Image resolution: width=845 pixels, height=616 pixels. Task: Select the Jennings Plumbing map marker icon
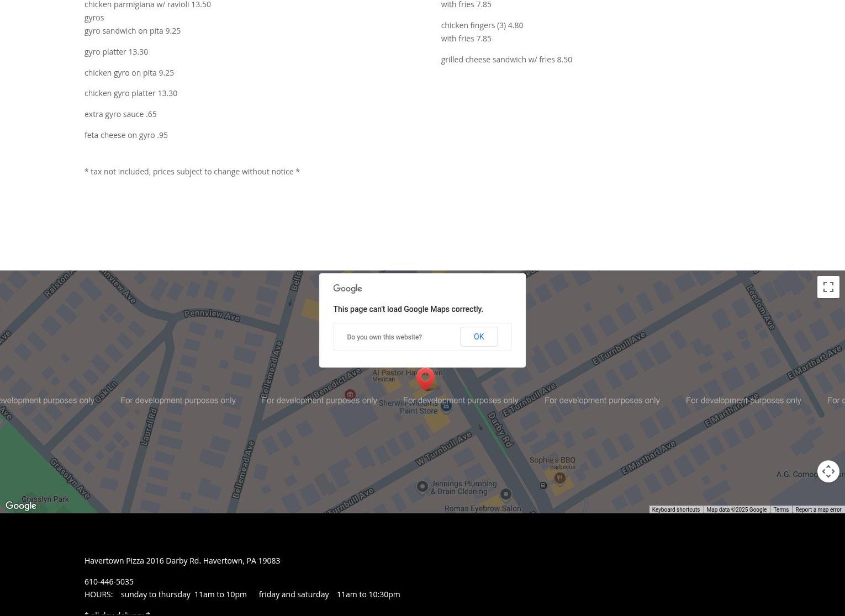point(422,487)
